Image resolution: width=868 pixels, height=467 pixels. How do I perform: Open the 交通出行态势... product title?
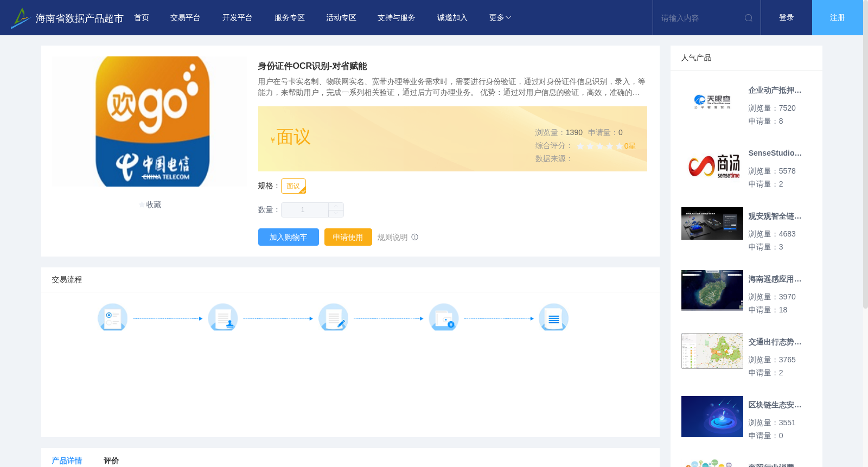coord(775,342)
